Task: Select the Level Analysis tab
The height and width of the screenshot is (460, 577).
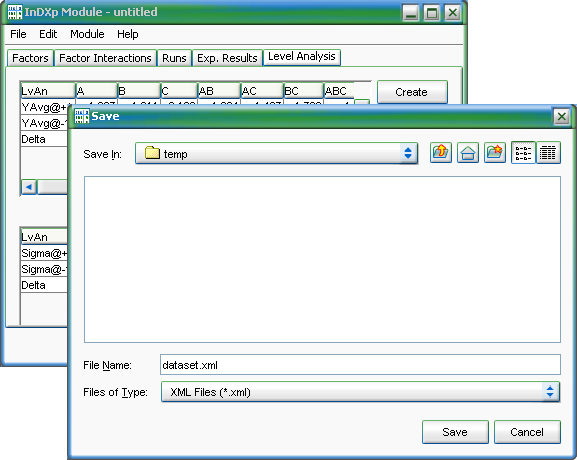Action: (x=302, y=57)
